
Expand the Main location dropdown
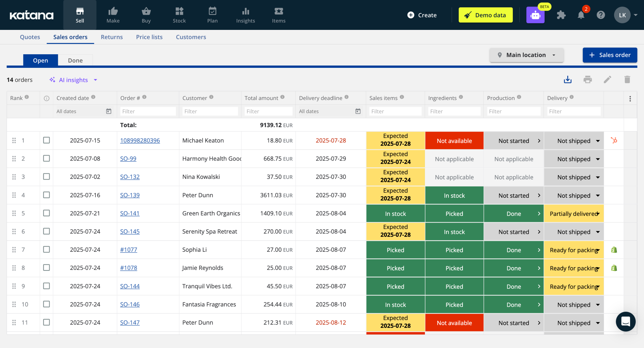pyautogui.click(x=526, y=55)
